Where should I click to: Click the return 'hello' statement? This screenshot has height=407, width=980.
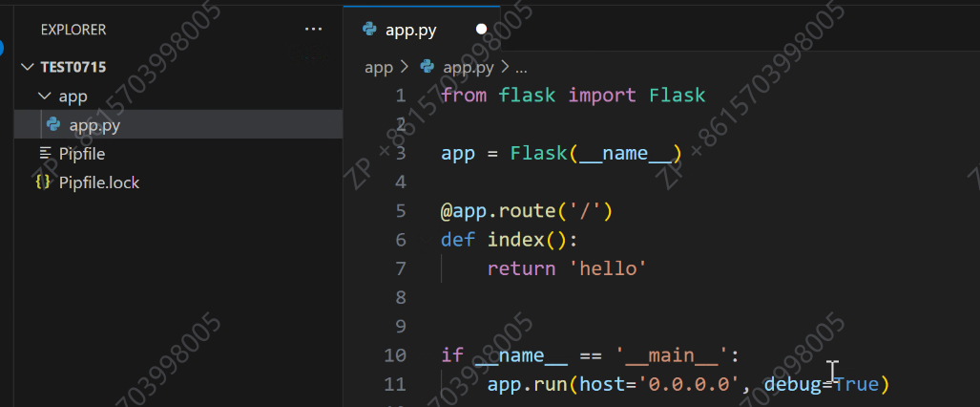(x=567, y=268)
